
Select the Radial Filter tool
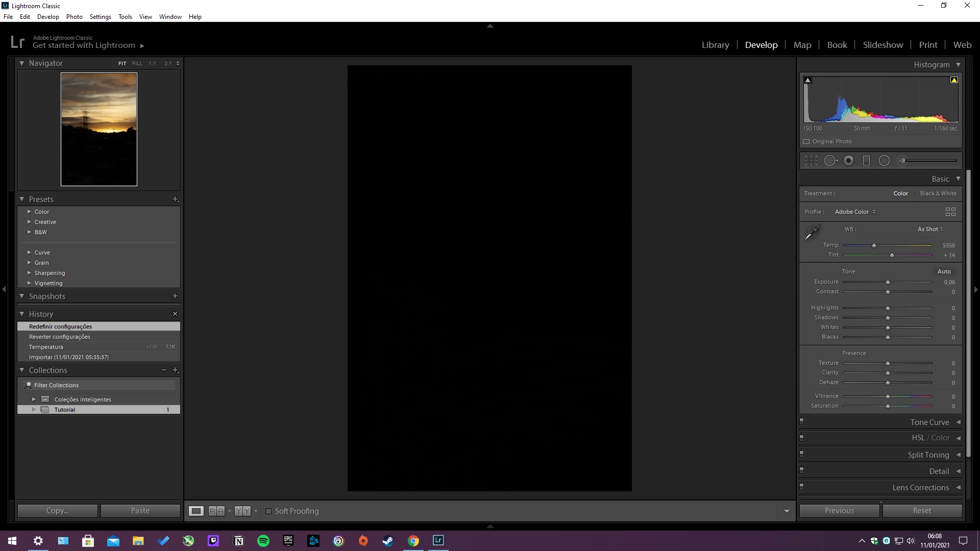pos(884,161)
